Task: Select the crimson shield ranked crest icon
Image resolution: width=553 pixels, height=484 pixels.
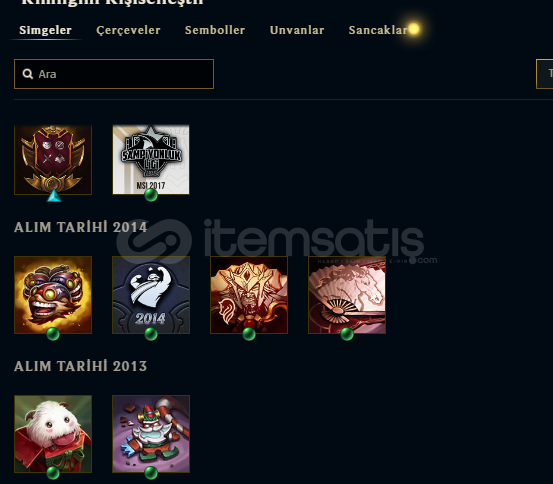Action: point(53,159)
